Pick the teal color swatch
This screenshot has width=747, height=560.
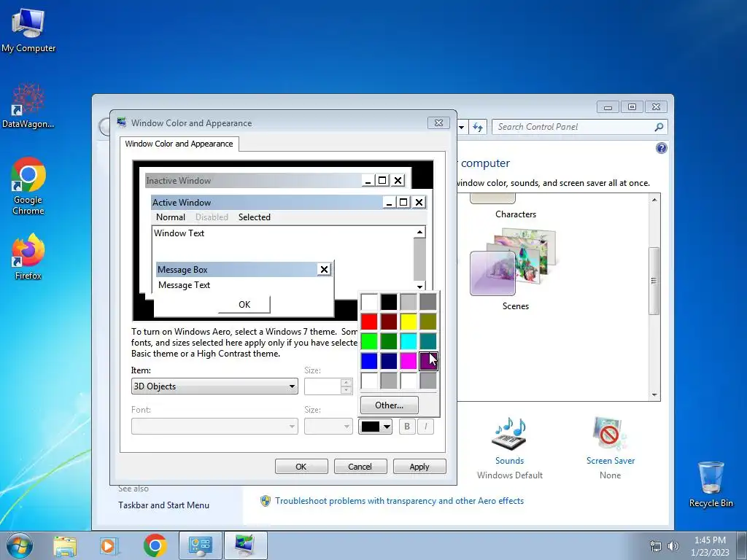(427, 341)
